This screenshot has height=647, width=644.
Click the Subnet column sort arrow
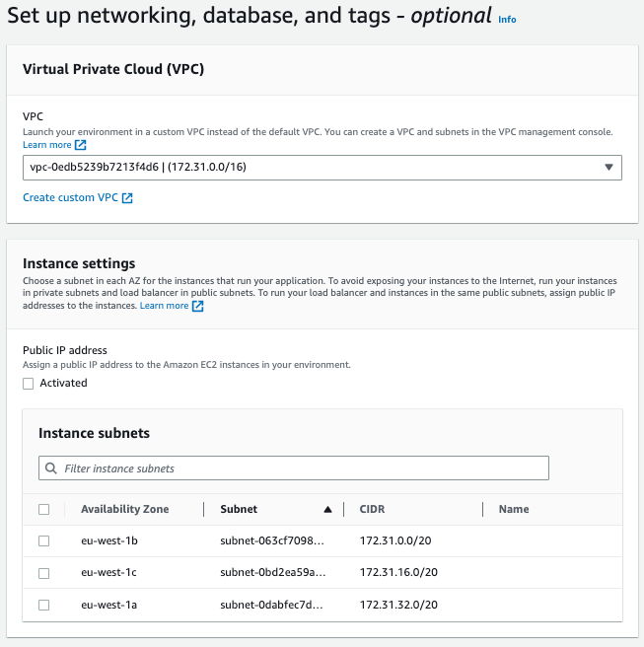coord(327,510)
